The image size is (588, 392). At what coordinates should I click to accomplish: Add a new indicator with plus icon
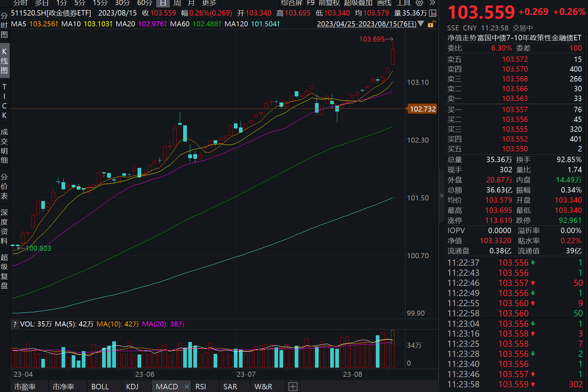click(x=293, y=387)
